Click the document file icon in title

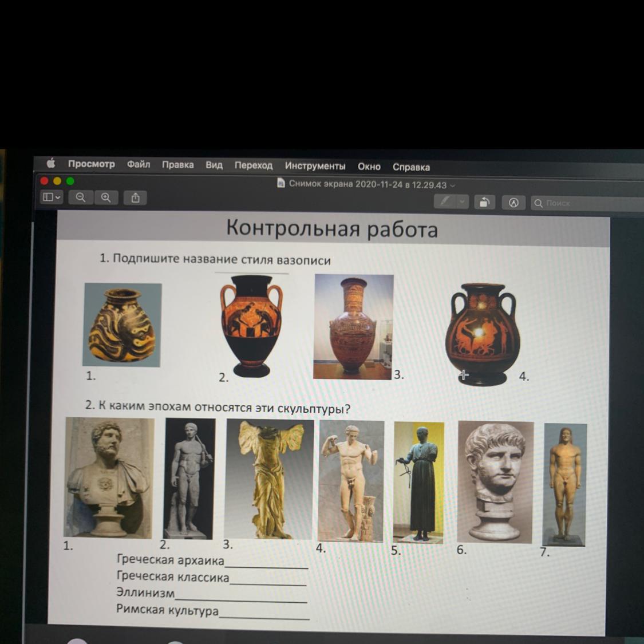281,183
